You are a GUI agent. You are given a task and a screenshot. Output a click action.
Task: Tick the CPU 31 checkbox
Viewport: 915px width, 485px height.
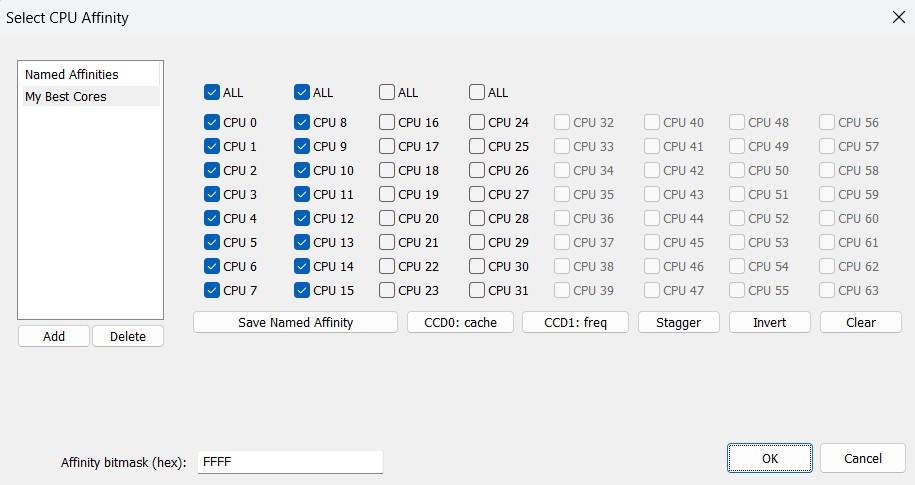tap(477, 291)
